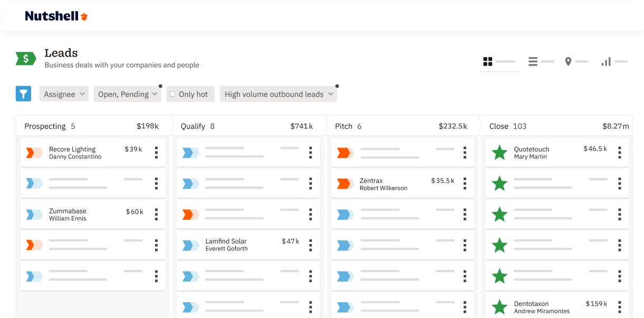Click the Zummabase blue status arrow
The image size is (644, 318).
[x=34, y=214]
